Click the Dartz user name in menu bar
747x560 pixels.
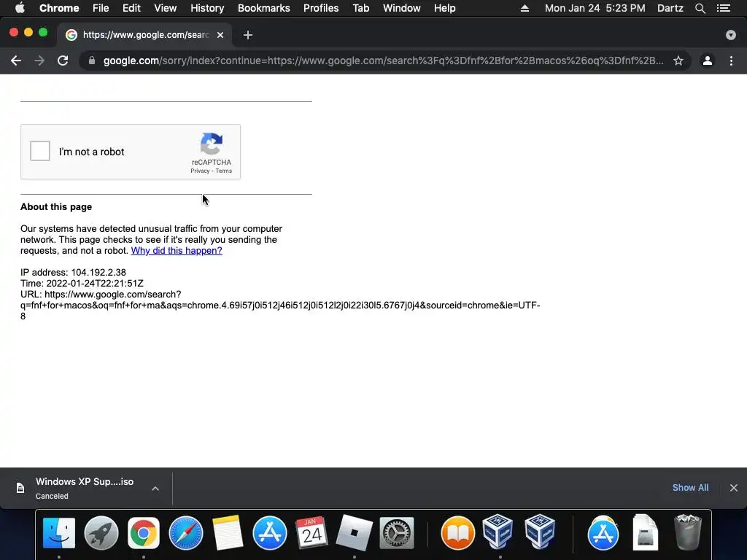pyautogui.click(x=670, y=8)
